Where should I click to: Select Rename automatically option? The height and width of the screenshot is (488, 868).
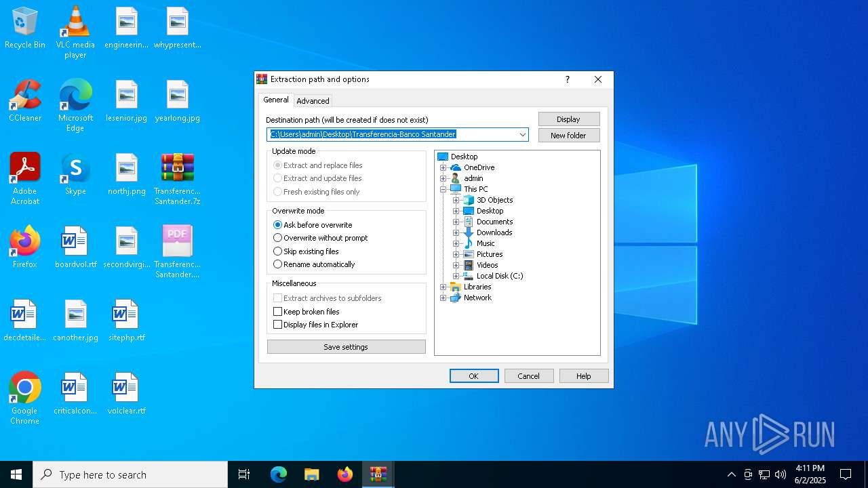[314, 264]
